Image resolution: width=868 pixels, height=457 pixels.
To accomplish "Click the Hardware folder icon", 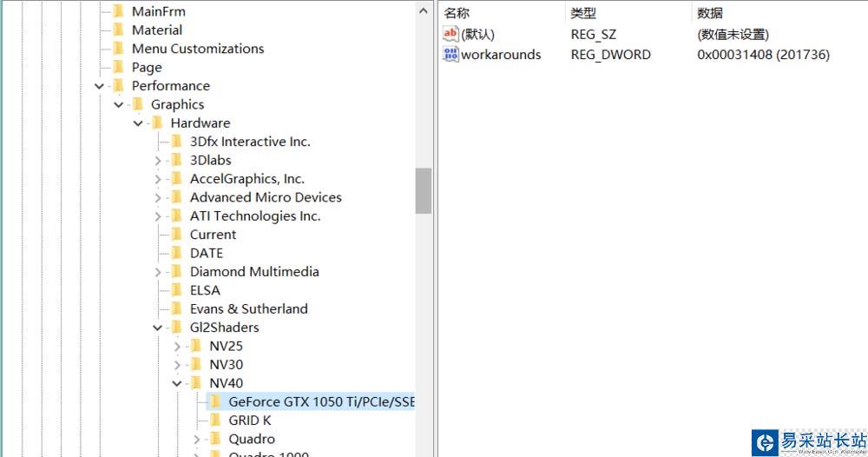I will tap(157, 123).
